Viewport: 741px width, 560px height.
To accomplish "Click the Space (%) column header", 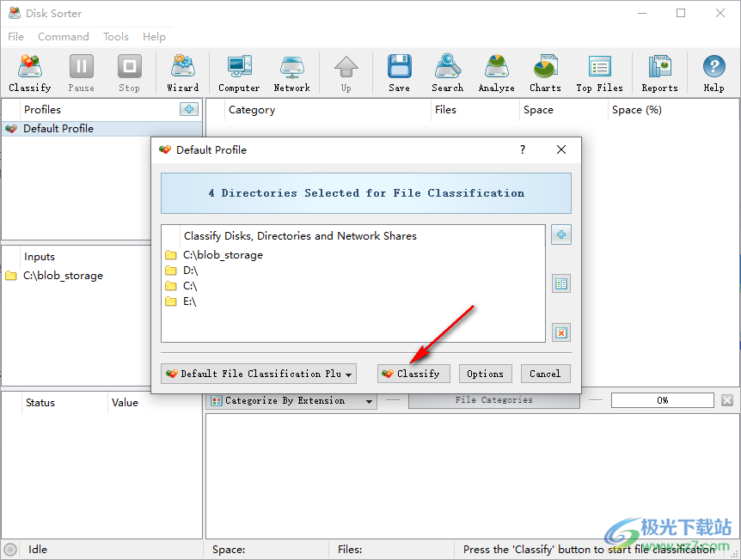I will tap(673, 110).
